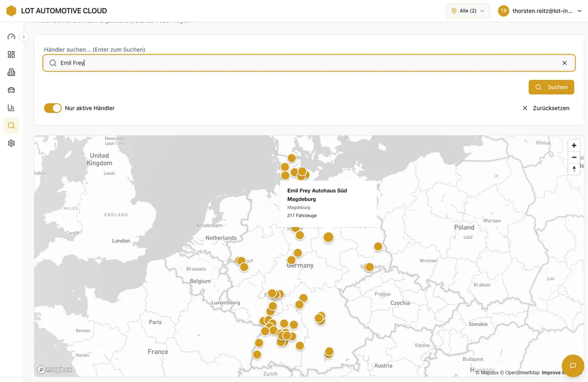Zoom out on the map
Viewport: 588px width, 382px height.
(574, 157)
